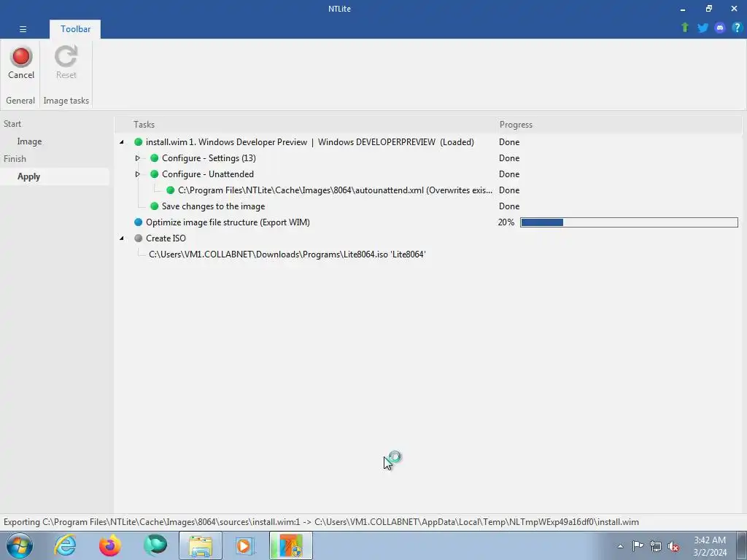Click the Exporting status bar message
747x560 pixels.
(x=321, y=522)
